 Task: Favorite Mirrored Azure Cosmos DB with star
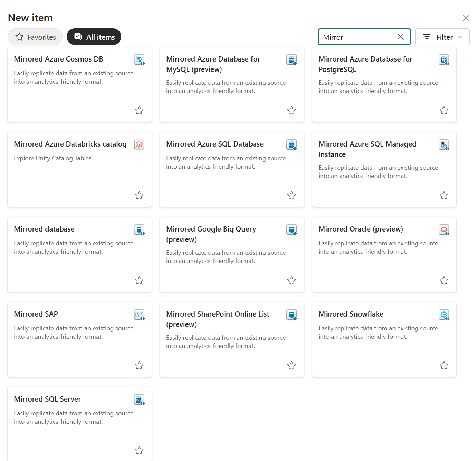(139, 110)
